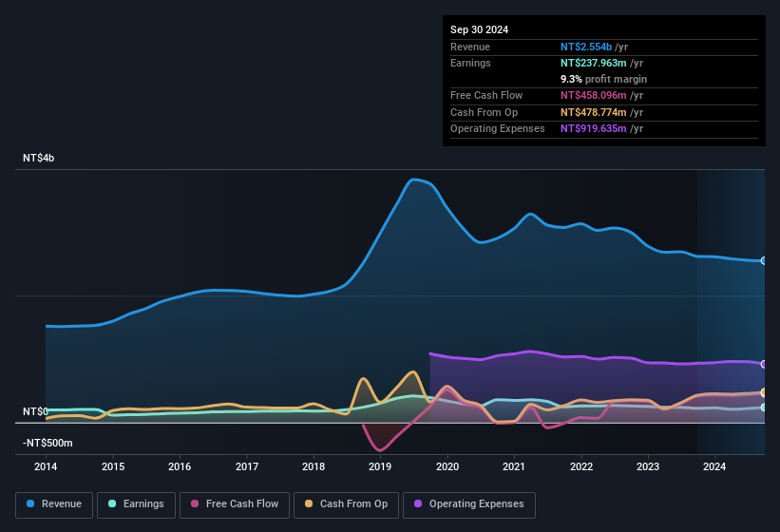Click the NT$4b y-axis label
The width and height of the screenshot is (780, 532).
tap(38, 158)
